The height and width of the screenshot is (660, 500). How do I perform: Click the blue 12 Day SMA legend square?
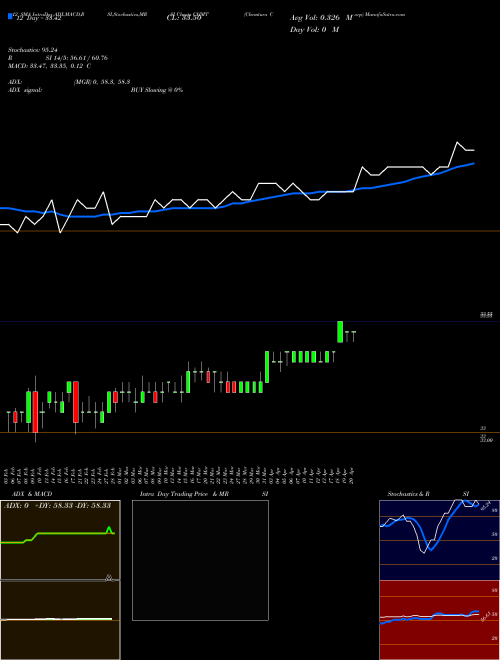(11, 17)
